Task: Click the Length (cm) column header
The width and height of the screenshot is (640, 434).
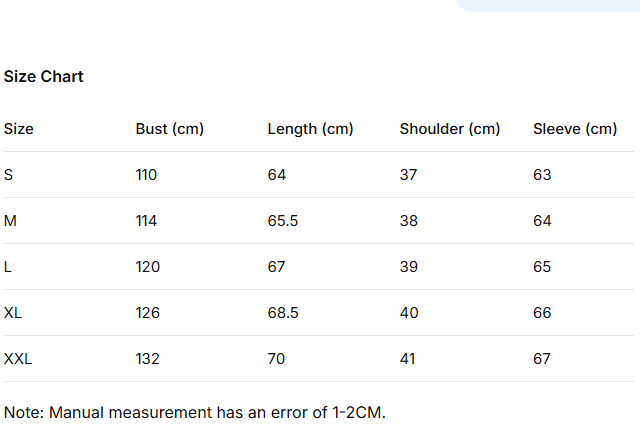Action: [310, 129]
